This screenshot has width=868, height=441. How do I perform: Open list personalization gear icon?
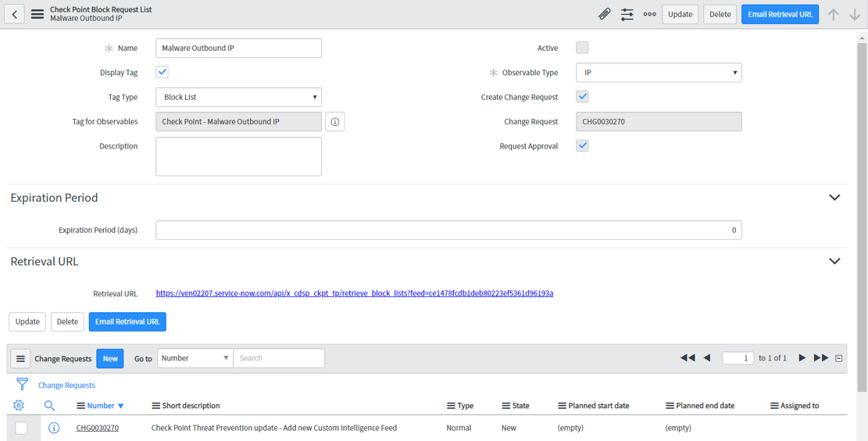18,406
